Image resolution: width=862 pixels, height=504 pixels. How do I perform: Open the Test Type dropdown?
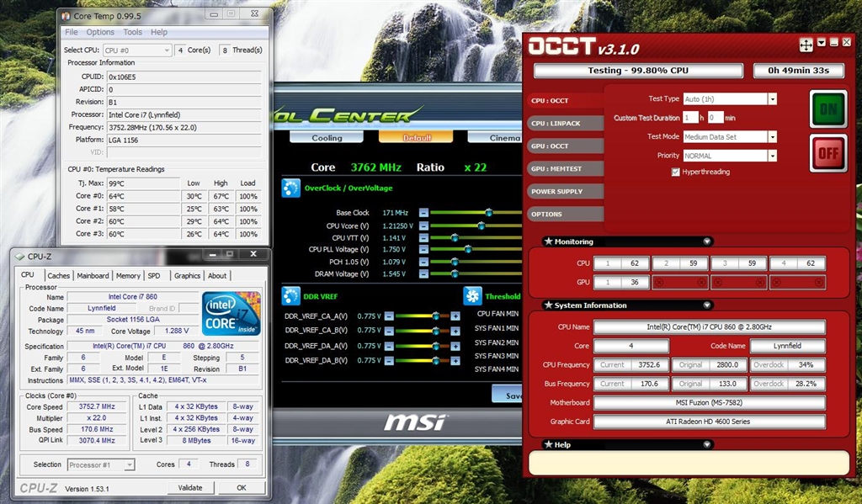772,98
